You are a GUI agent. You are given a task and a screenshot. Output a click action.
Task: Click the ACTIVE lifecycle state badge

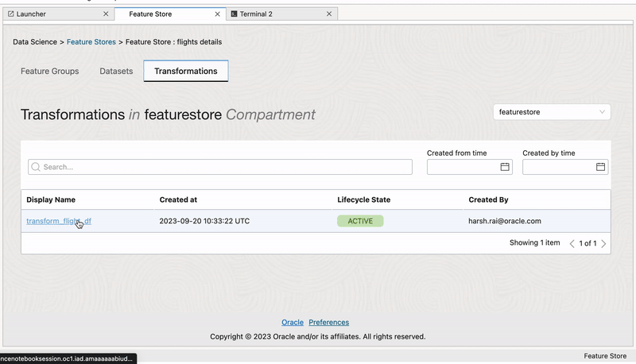pos(360,221)
